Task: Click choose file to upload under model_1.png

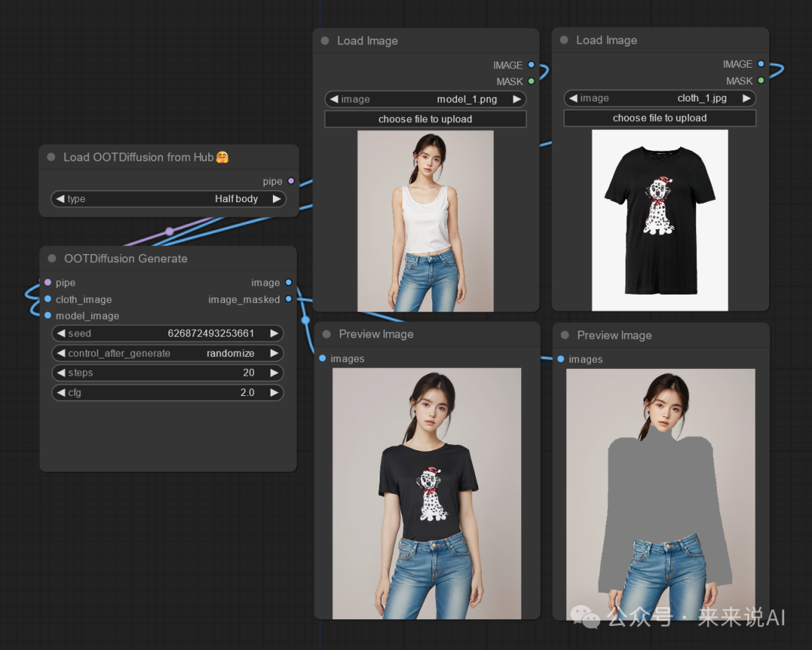Action: pyautogui.click(x=425, y=119)
